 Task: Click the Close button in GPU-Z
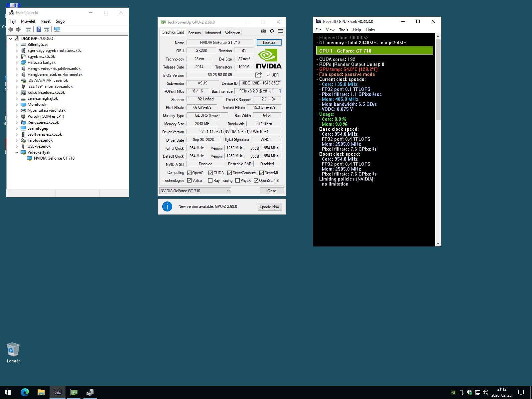point(272,191)
